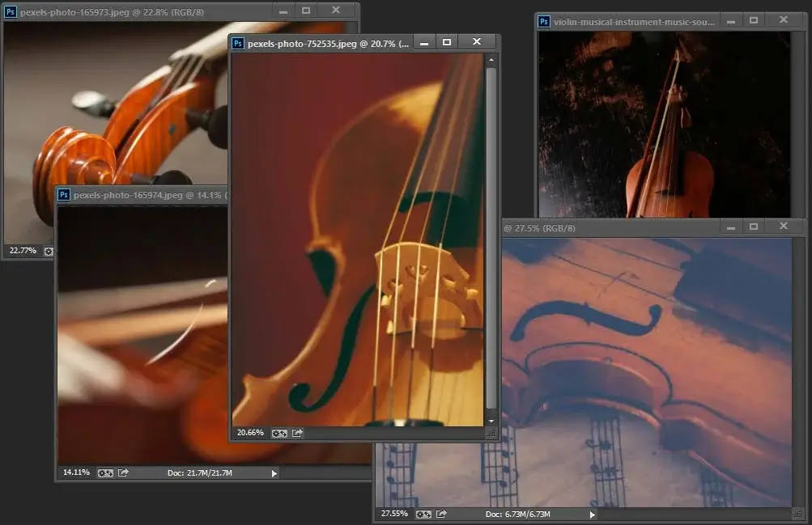The height and width of the screenshot is (525, 812).
Task: Click resize grip of the 27.5% window
Action: 799,514
